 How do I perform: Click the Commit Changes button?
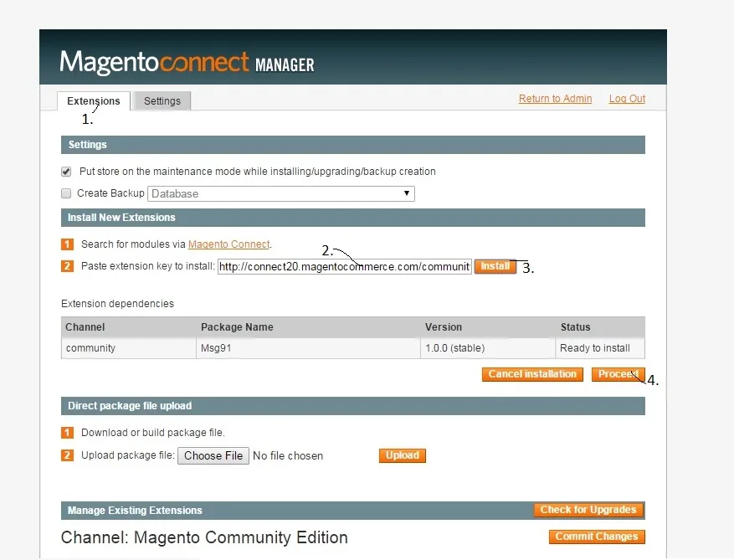pos(597,537)
